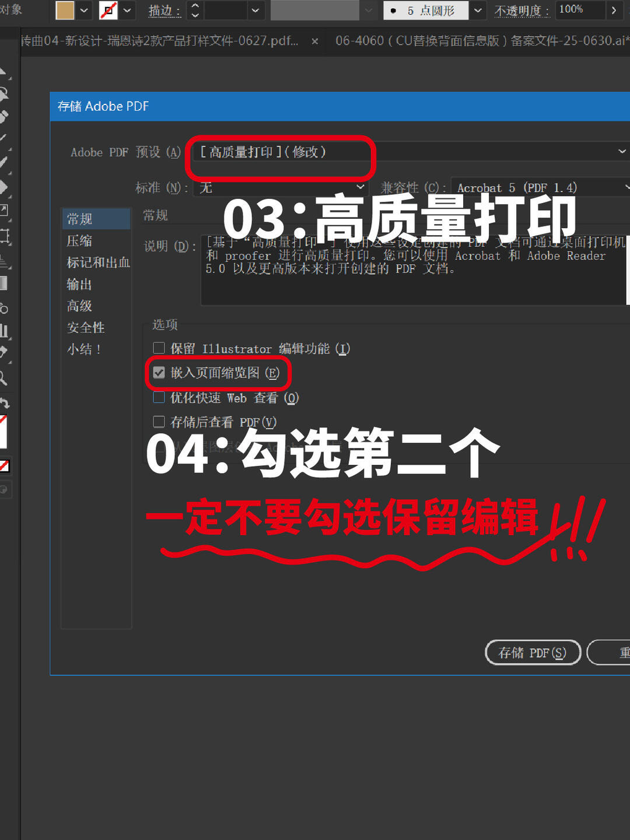Enable 优化快速 Web 查看 checkbox

tap(159, 398)
